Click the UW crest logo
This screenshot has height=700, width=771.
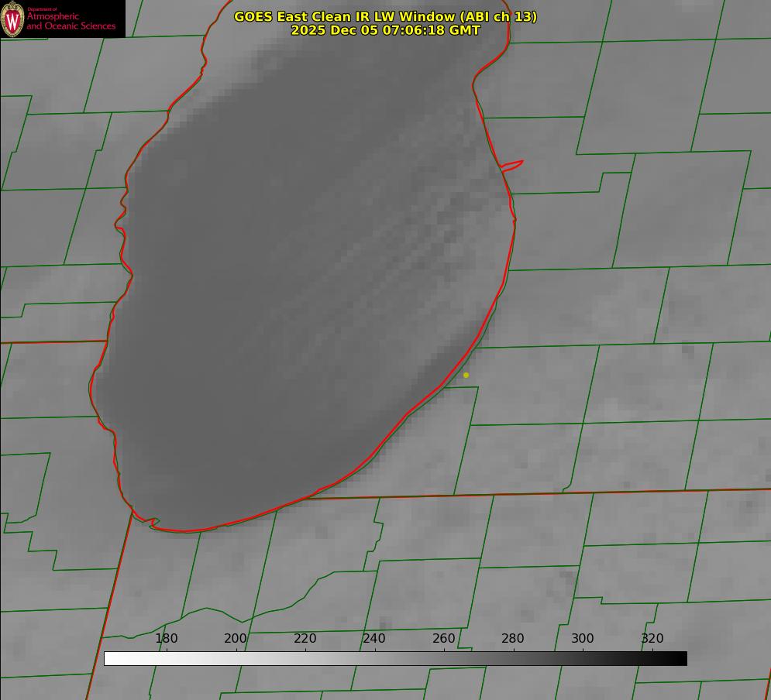coord(12,19)
